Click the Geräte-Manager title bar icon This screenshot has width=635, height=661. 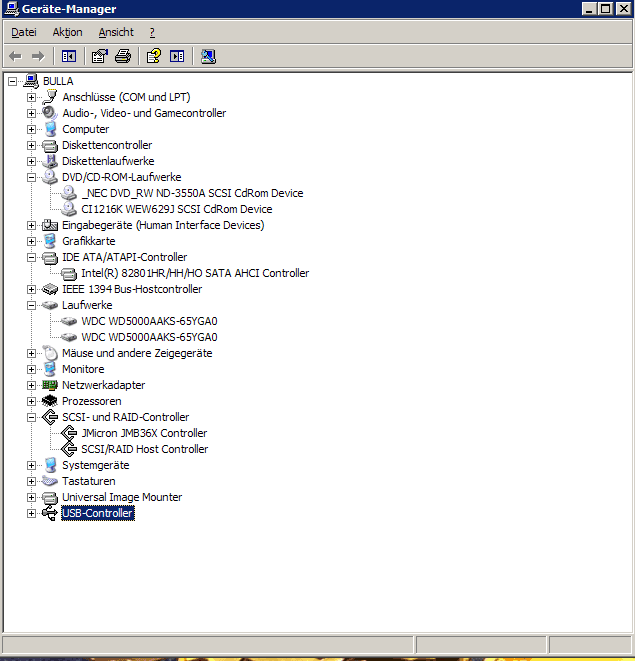pyautogui.click(x=11, y=9)
